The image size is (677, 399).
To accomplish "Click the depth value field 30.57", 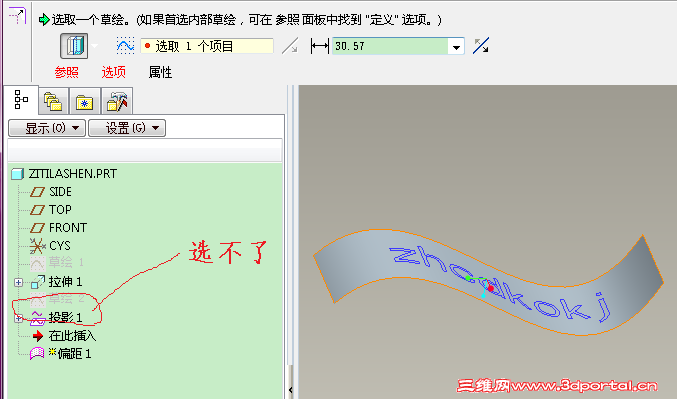I will (390, 46).
